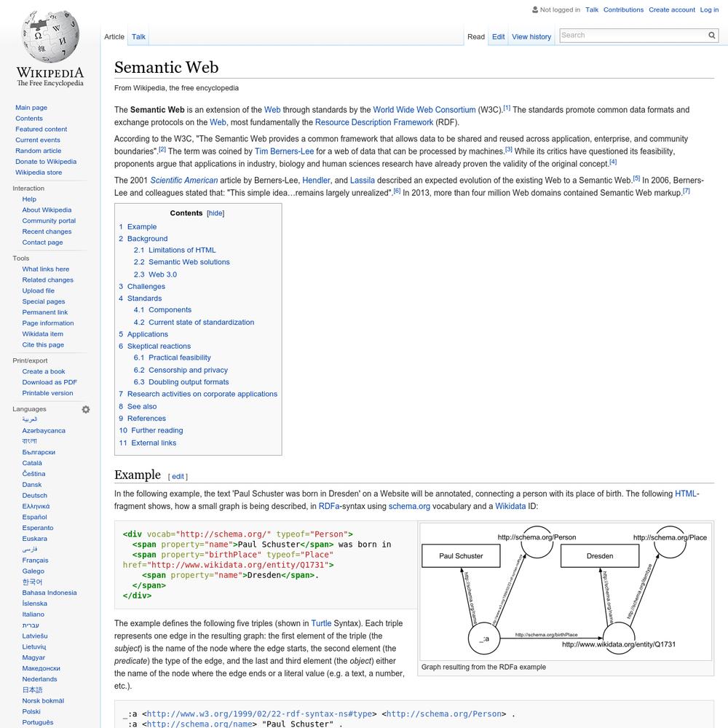Image resolution: width=728 pixels, height=728 pixels.
Task: Jump to 6.2 Censorship and privacy
Action: pyautogui.click(x=181, y=370)
